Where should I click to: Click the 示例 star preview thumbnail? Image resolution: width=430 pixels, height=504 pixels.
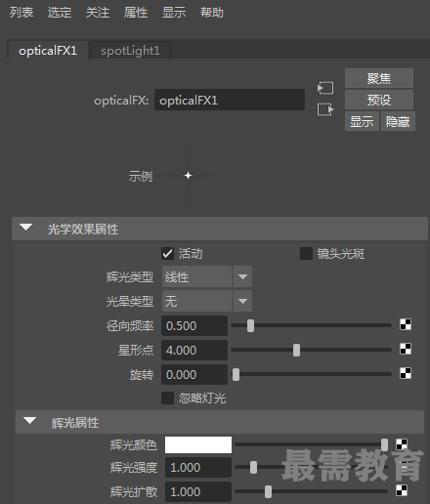[188, 176]
